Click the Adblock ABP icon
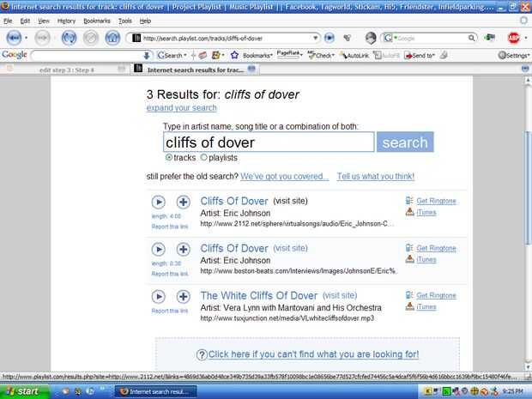This screenshot has height=399, width=532. 514,38
